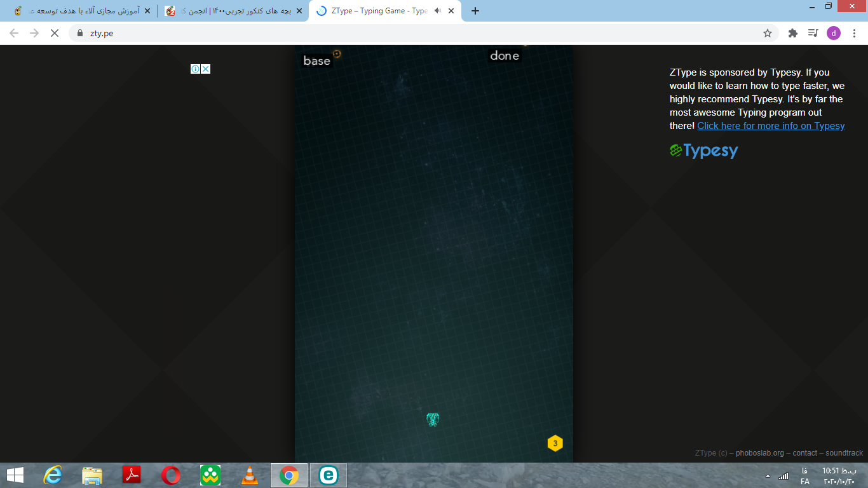Viewport: 868px width, 488px height.
Task: Open the Typesy info link
Action: (x=771, y=126)
